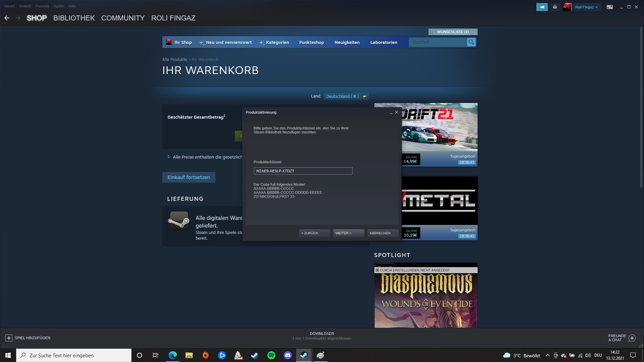Open Task View on the taskbar
The image size is (644, 362).
point(156,355)
